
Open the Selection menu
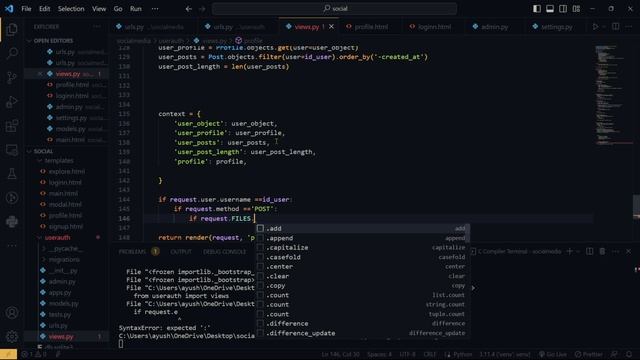click(x=71, y=9)
